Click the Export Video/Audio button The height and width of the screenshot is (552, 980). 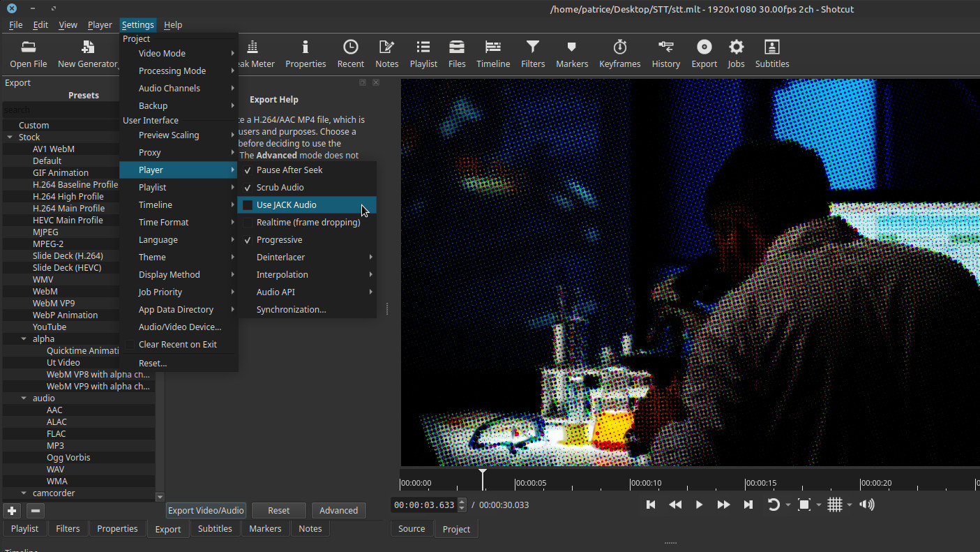pos(206,510)
